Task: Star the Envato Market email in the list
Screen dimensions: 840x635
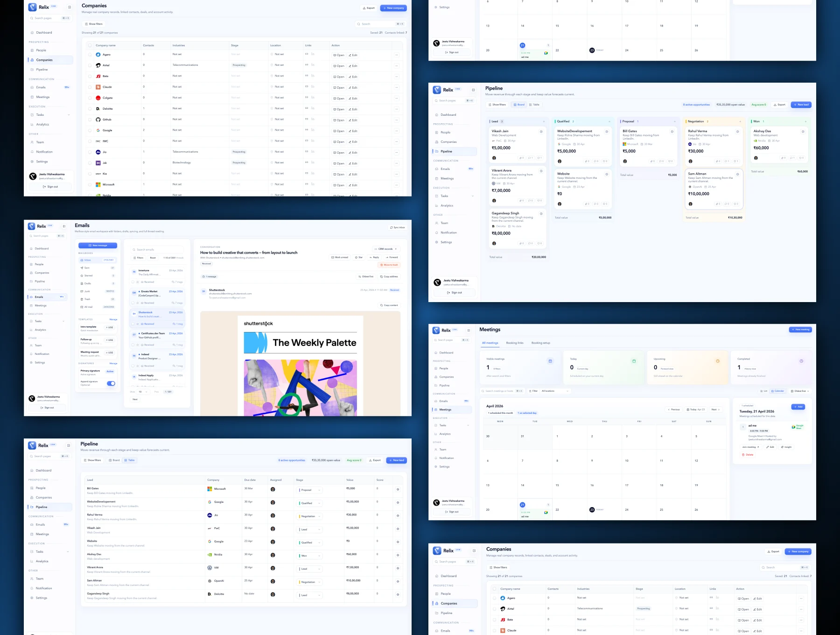Action: [x=138, y=303]
